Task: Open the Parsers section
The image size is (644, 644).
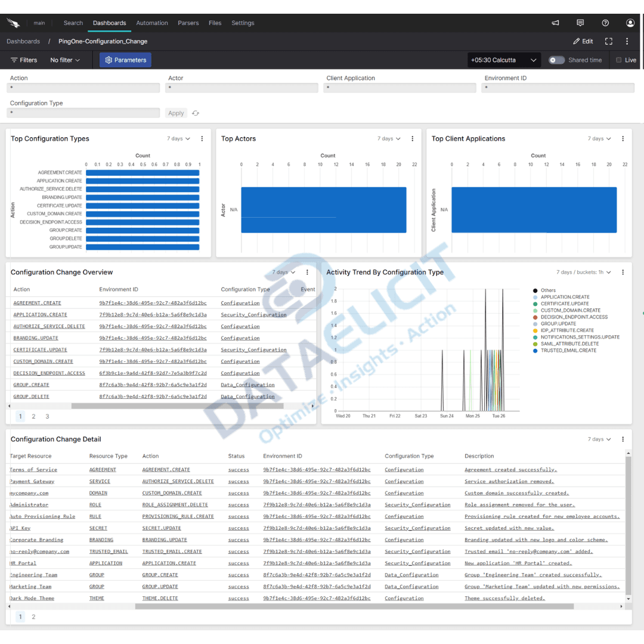Action: [188, 23]
